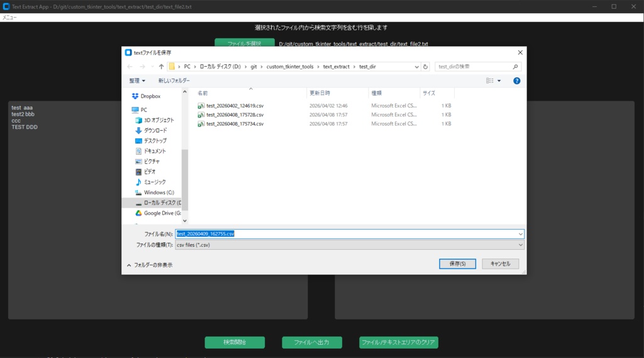This screenshot has width=644, height=358.
Task: Click ファイルを選択 button in main window
Action: tap(245, 43)
